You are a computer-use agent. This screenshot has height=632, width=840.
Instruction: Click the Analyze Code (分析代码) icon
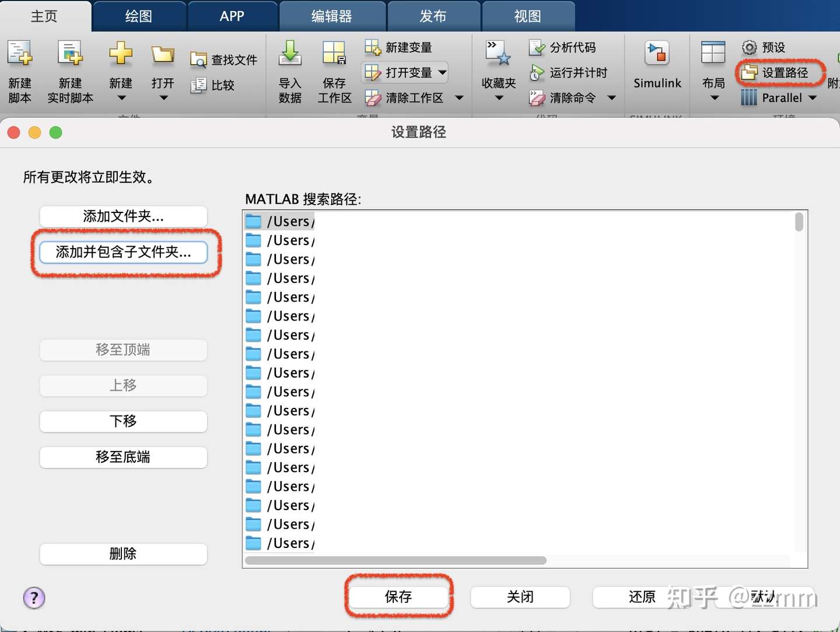[537, 47]
